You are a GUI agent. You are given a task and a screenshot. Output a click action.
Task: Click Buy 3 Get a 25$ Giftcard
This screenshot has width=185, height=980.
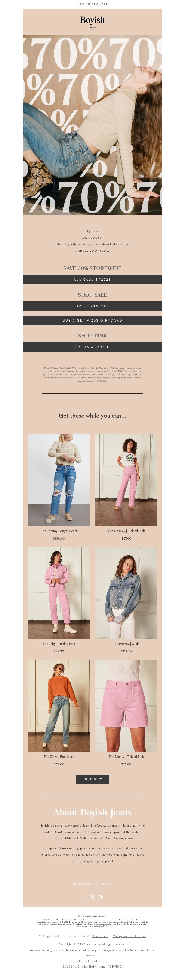click(x=92, y=320)
